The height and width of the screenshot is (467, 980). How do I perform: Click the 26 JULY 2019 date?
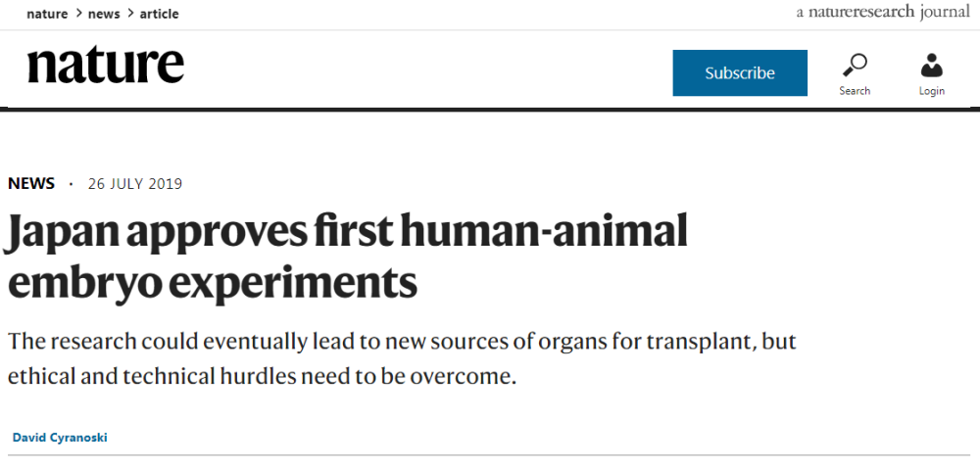point(135,184)
